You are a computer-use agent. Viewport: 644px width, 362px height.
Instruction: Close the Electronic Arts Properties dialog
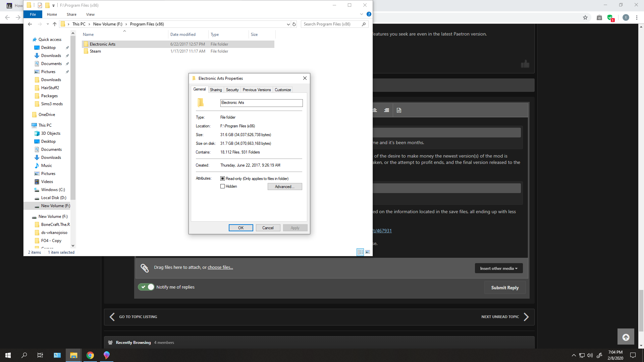pos(305,78)
